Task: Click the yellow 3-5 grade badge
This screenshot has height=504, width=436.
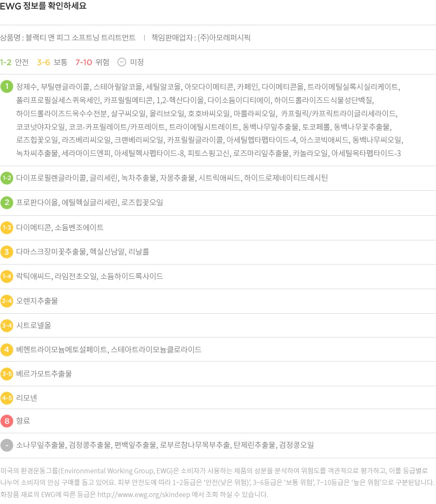Action: click(x=7, y=374)
